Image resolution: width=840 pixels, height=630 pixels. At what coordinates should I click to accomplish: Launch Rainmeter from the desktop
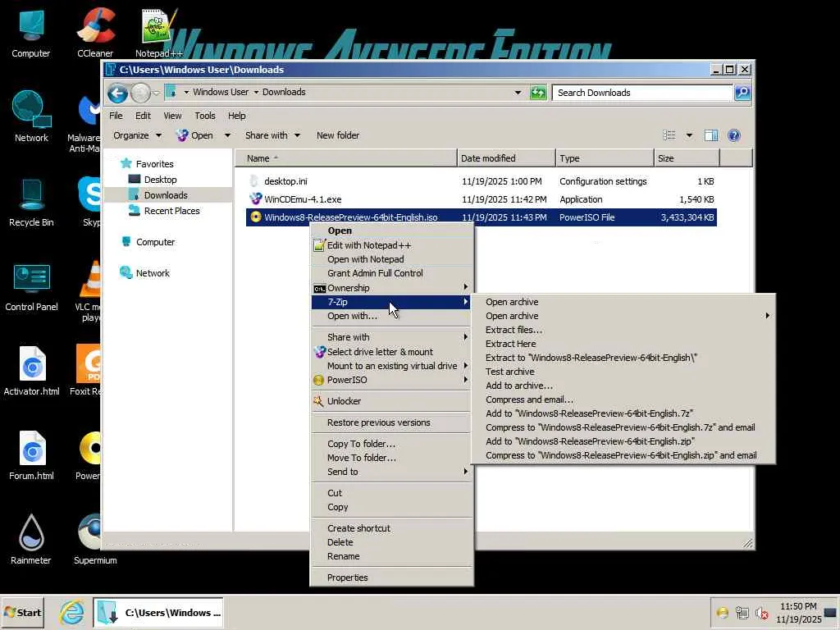click(x=31, y=540)
